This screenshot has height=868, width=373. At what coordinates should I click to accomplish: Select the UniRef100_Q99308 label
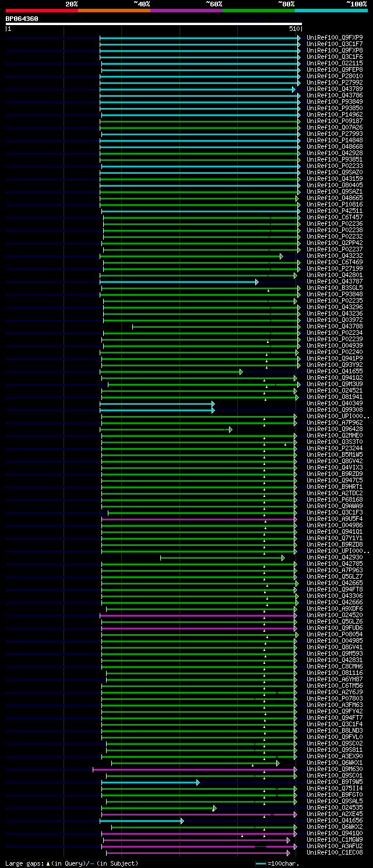tap(335, 410)
